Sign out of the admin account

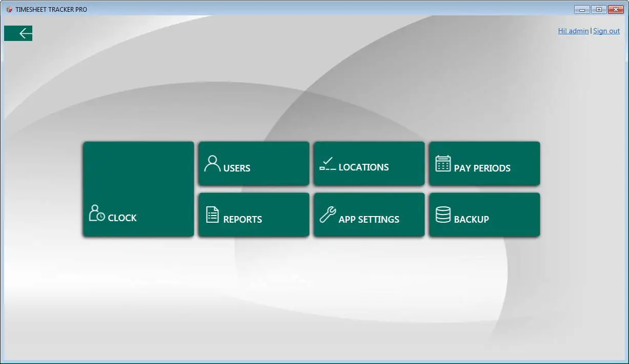pyautogui.click(x=606, y=31)
